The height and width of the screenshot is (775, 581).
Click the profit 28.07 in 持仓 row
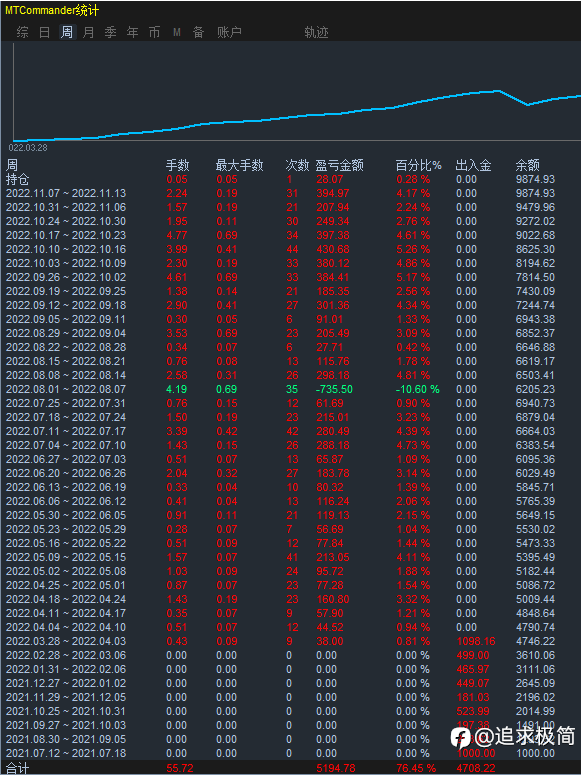[x=330, y=179]
